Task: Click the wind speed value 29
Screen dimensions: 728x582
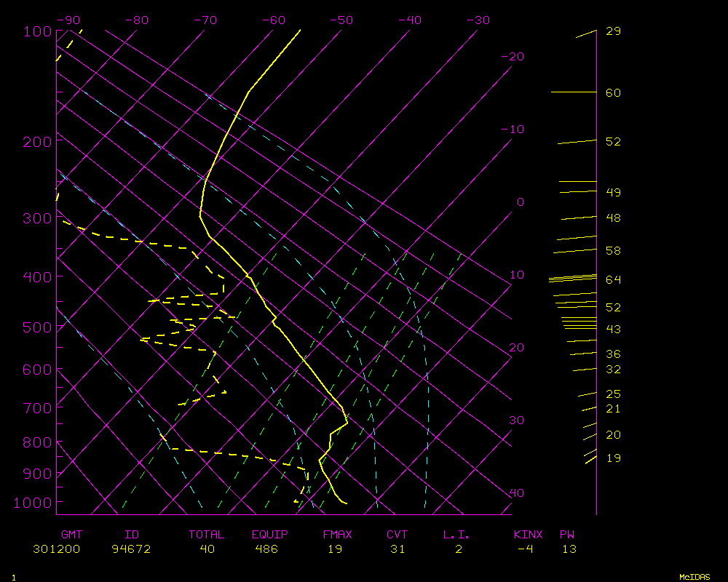Action: tap(613, 31)
